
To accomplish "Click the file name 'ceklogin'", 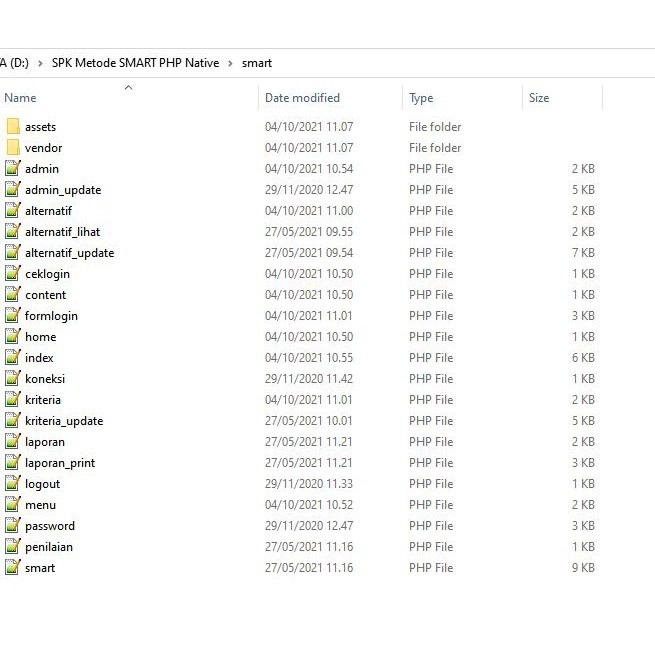I will pos(47,274).
